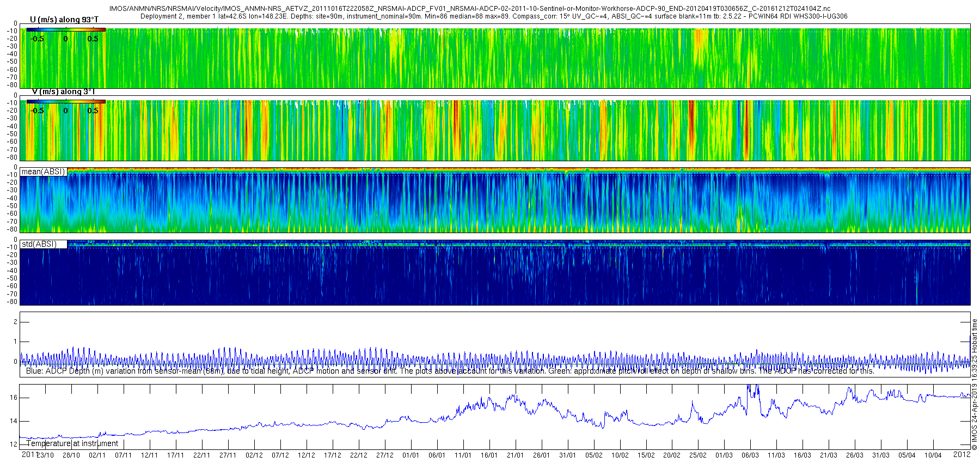This screenshot has width=980, height=463.
Task: Click the Deployment 2 metadata line
Action: [x=494, y=16]
